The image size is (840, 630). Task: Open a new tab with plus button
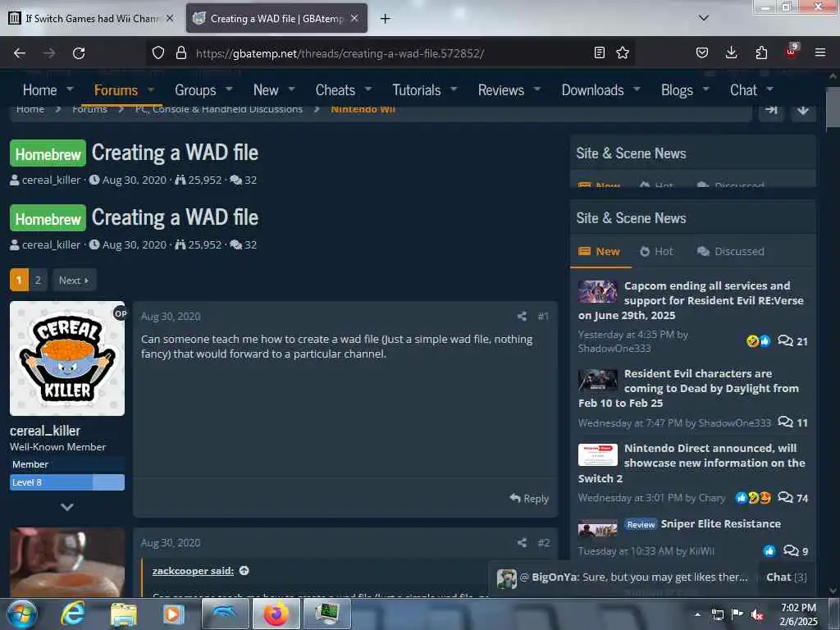pos(386,19)
